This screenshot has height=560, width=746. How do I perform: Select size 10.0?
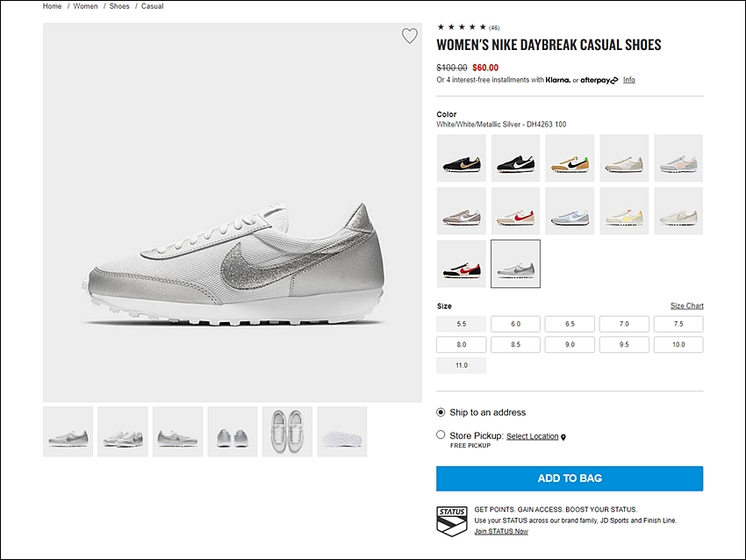tap(678, 344)
